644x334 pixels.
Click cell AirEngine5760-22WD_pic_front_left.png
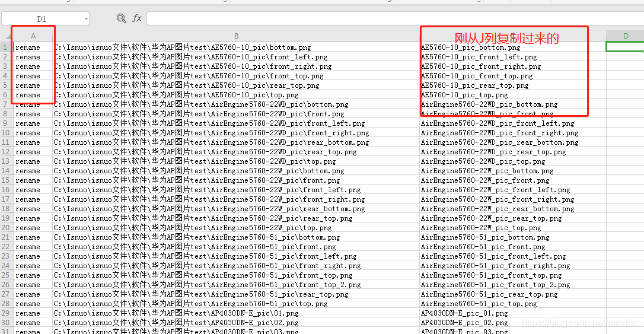[513, 123]
